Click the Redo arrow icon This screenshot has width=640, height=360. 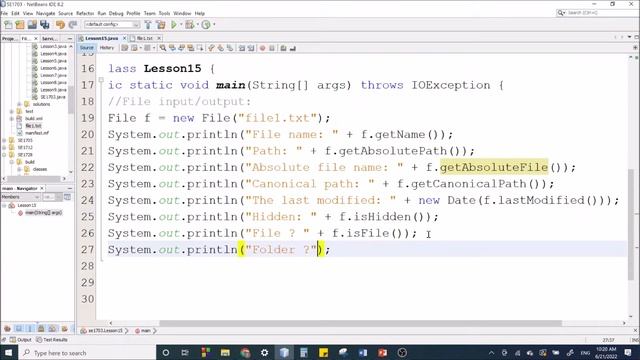(x=73, y=24)
